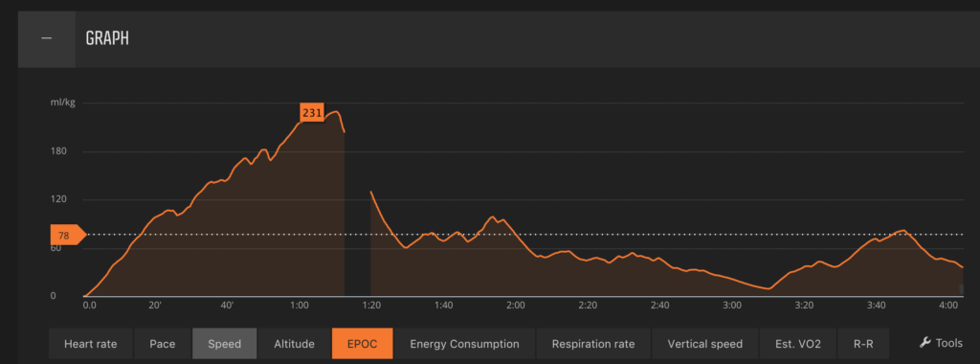The width and height of the screenshot is (980, 364).
Task: Show the R-R interval graph
Action: pos(863,343)
